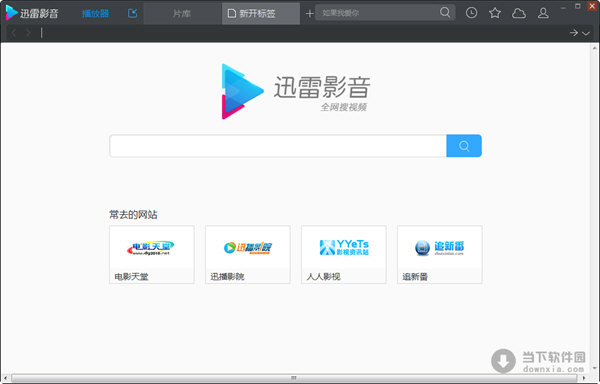Click the 人人影视 text label
The image size is (600, 384).
tap(323, 277)
